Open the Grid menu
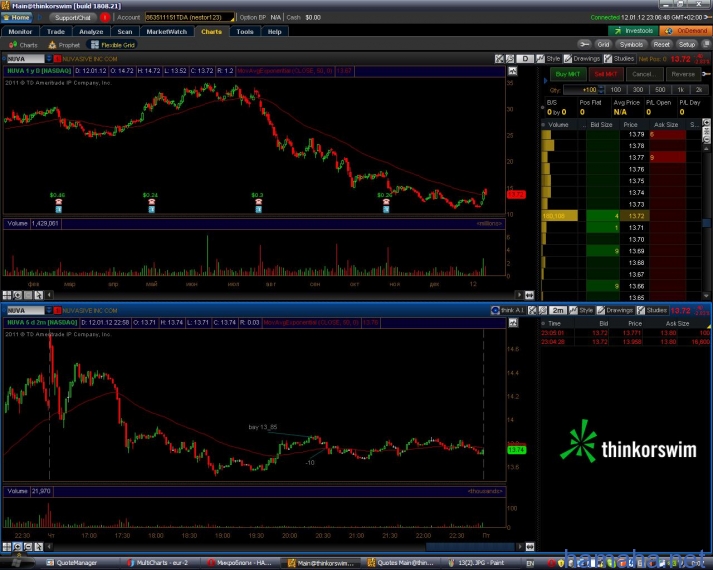The width and height of the screenshot is (713, 570). [x=603, y=44]
